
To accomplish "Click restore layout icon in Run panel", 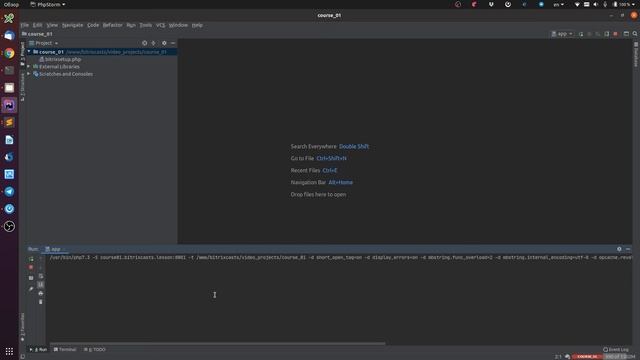I will point(31,278).
